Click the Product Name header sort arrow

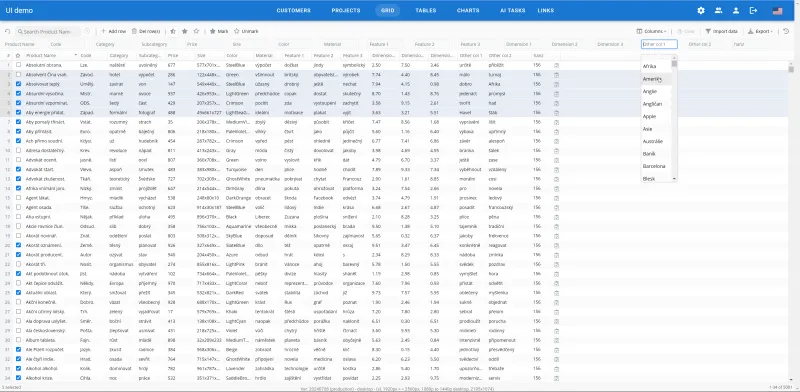[x=76, y=55]
